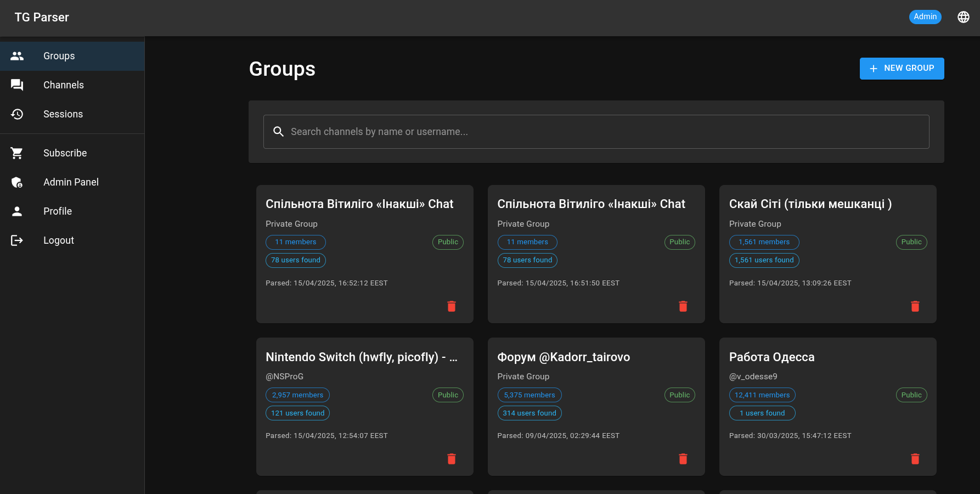Delete the Nintendo Switch group
The width and height of the screenshot is (980, 494).
pyautogui.click(x=452, y=459)
